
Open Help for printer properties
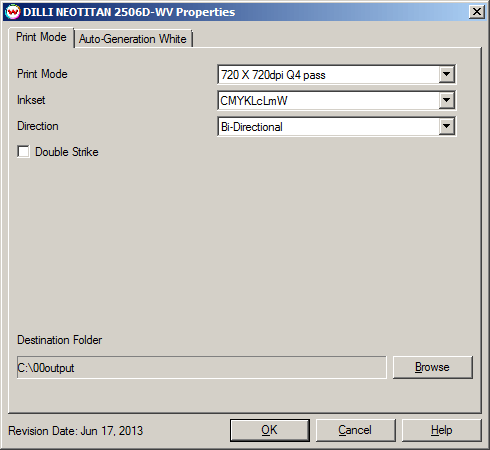click(x=441, y=430)
